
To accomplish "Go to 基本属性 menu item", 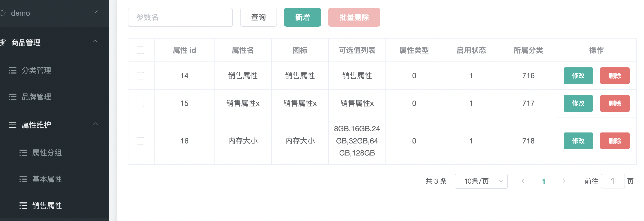I will tap(47, 179).
